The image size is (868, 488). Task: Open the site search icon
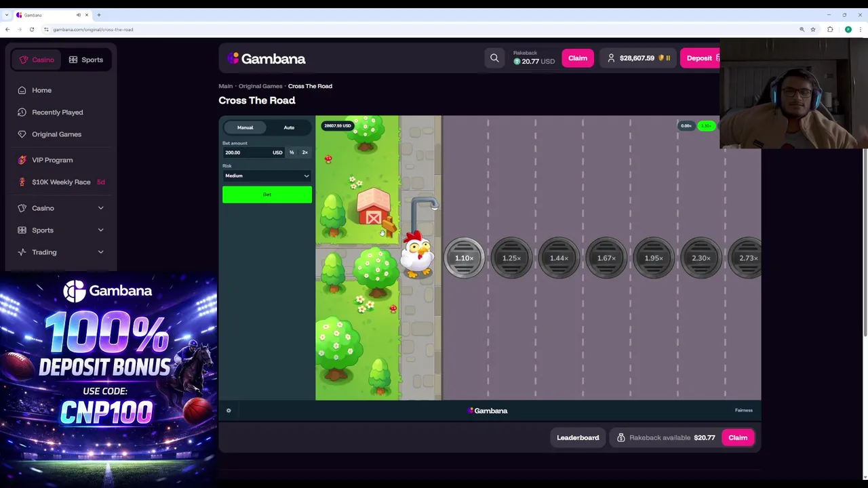[494, 58]
